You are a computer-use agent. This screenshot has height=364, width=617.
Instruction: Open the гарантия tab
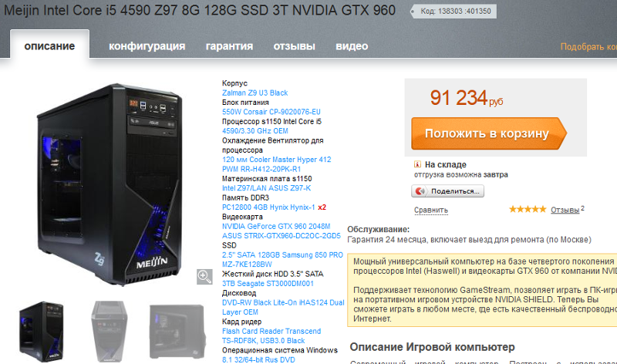(229, 46)
